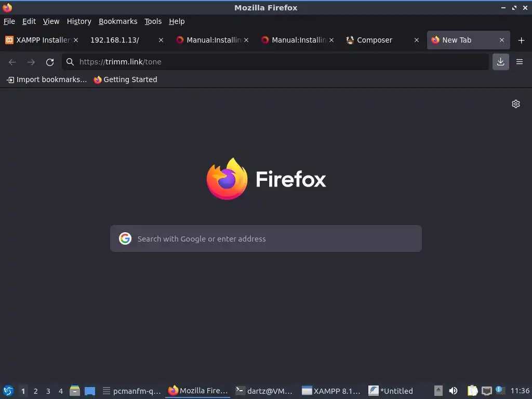The image size is (532, 399).
Task: Open the clipboard manager tray icon
Action: 472,391
